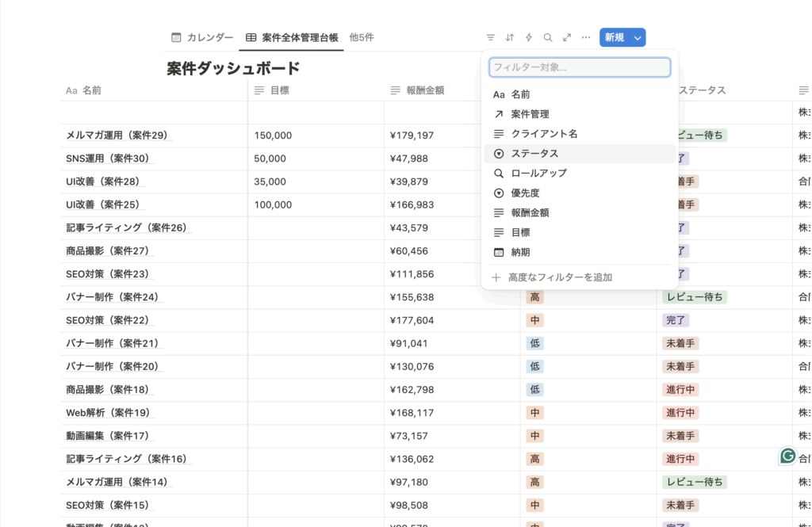Screen dimensions: 812x527
Task: Click the filter icon in the toolbar
Action: click(491, 37)
